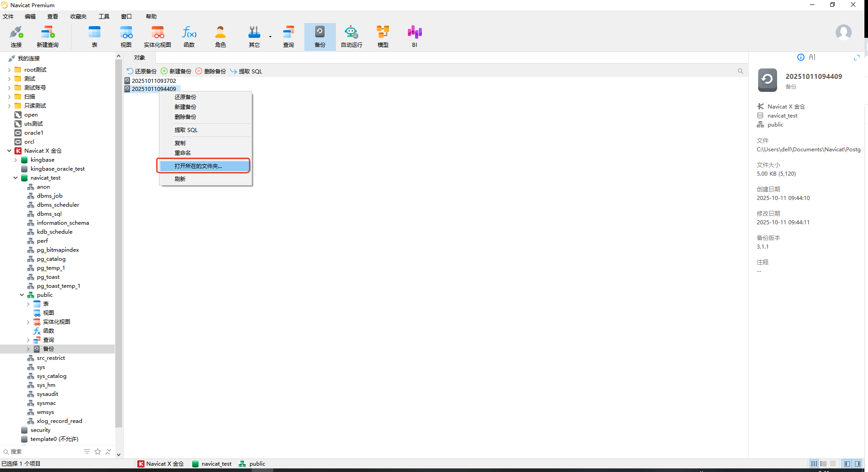Image resolution: width=868 pixels, height=472 pixels.
Task: Select 打开所在的文件夹... in context menu
Action: 205,166
